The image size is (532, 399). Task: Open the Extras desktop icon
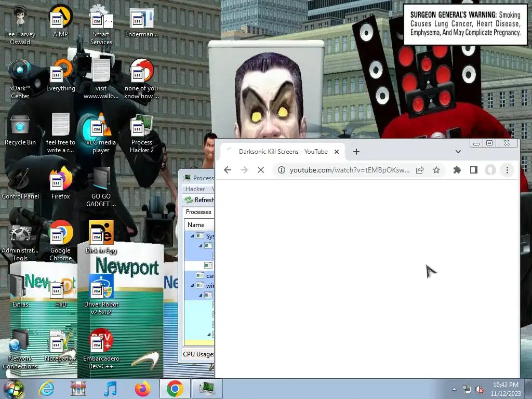[20, 291]
